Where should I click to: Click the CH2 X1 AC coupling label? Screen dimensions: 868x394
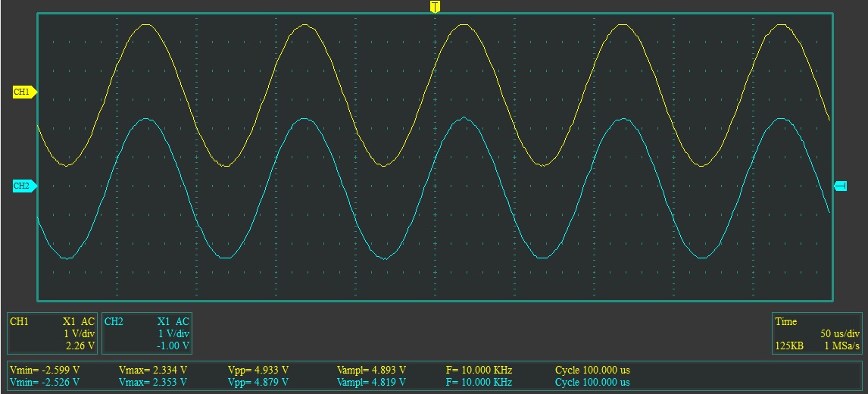point(173,321)
